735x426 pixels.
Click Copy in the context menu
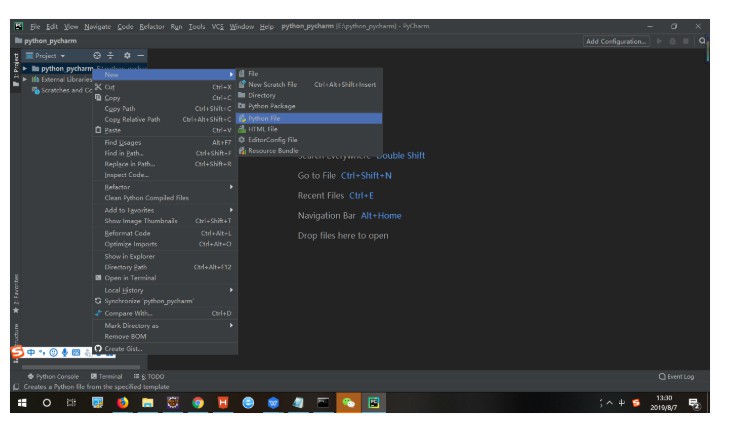pyautogui.click(x=165, y=97)
